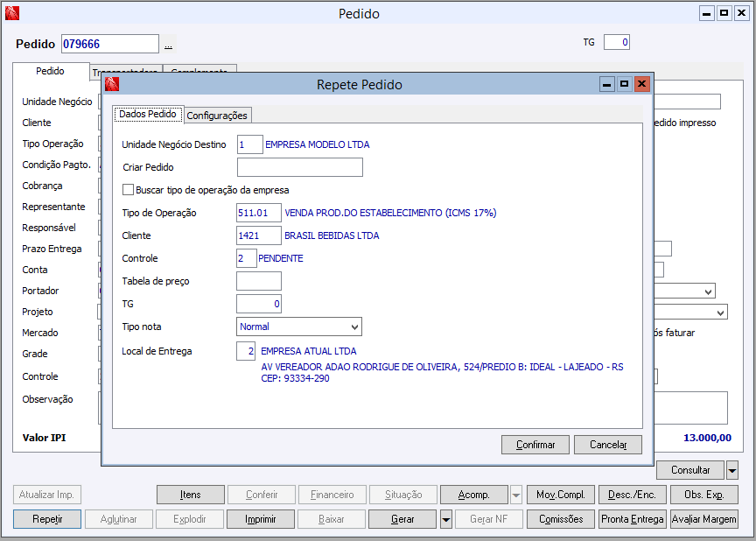Click Pronta Entrega button
Image resolution: width=756 pixels, height=541 pixels.
coord(632,519)
